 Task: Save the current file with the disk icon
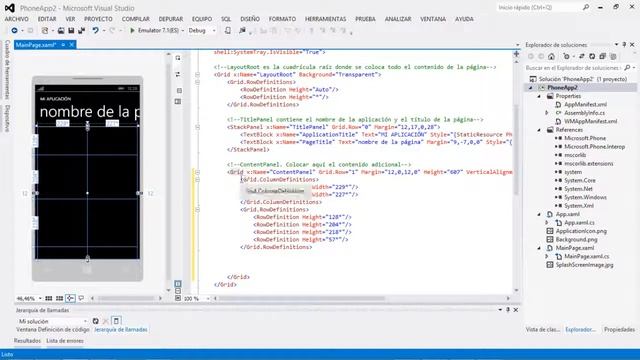coord(71,31)
